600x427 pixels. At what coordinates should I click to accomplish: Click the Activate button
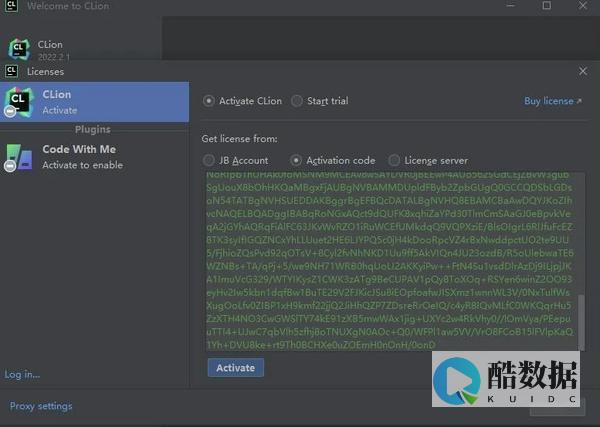coord(236,368)
